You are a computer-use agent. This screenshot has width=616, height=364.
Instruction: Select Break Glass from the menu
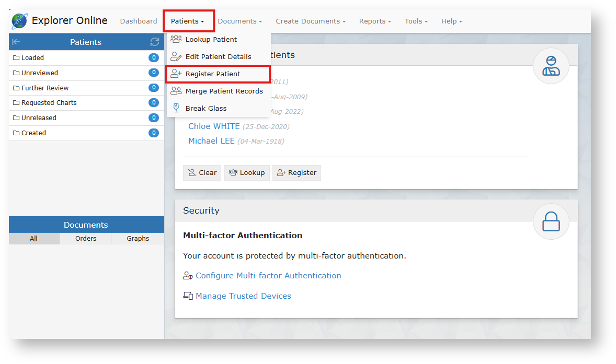point(206,108)
